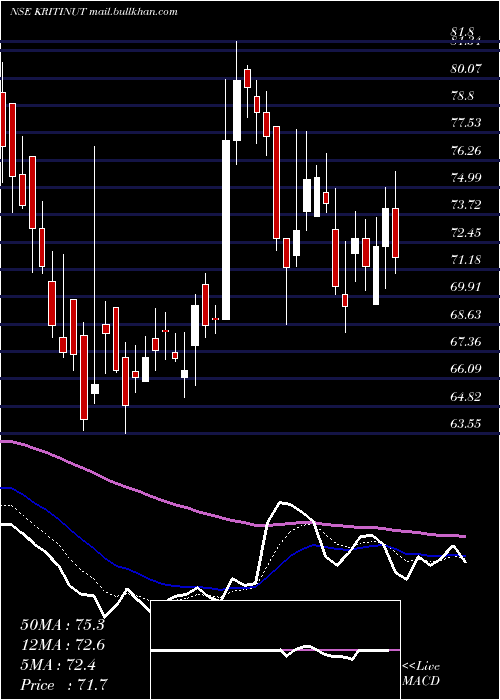Select the 76.26 price level label

[x=467, y=151]
